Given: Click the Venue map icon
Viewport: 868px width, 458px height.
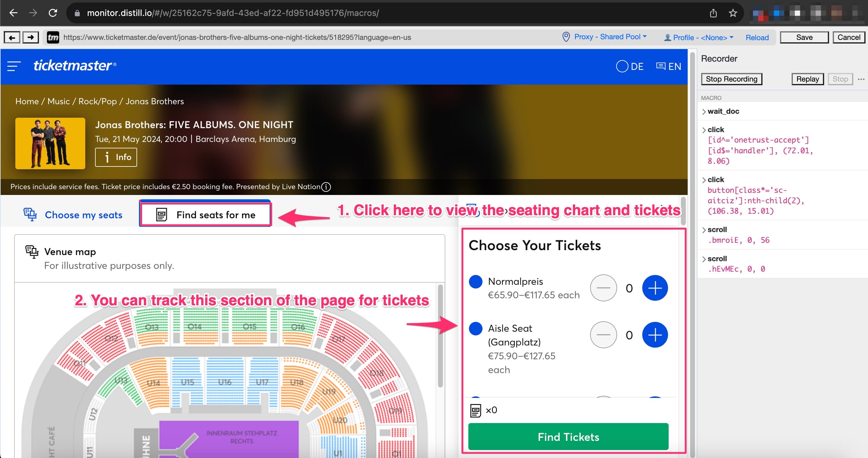Looking at the screenshot, I should point(32,252).
